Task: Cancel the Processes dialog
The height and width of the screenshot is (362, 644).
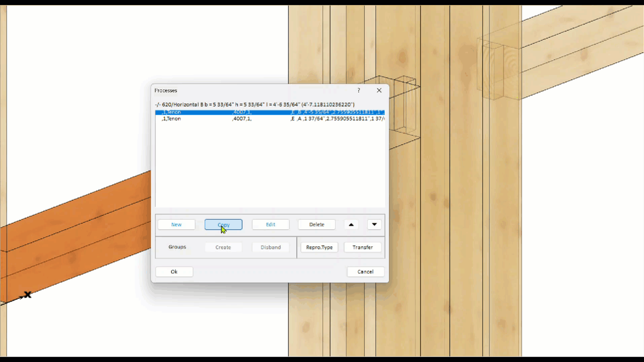Action: [x=365, y=272]
